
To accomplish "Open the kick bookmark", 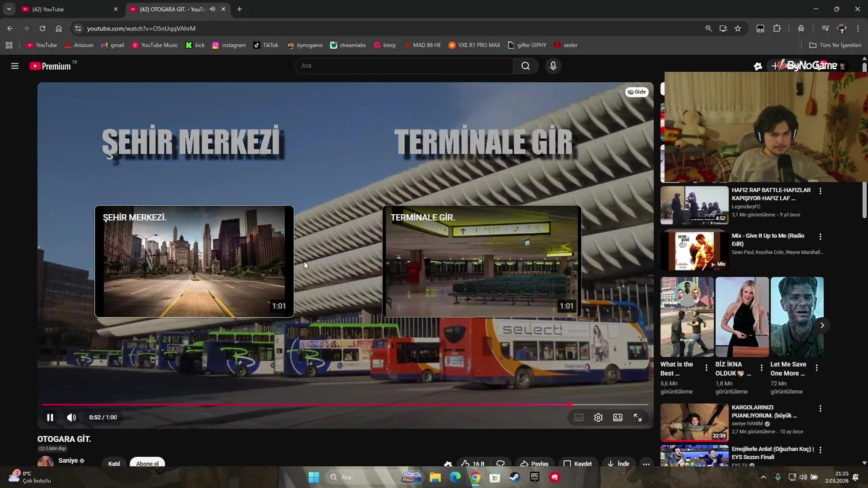I will click(x=195, y=45).
